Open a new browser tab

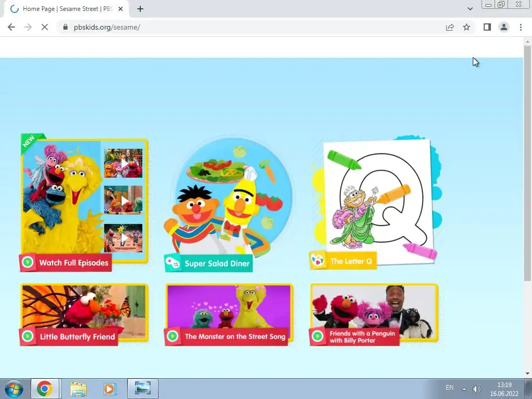[x=140, y=9]
